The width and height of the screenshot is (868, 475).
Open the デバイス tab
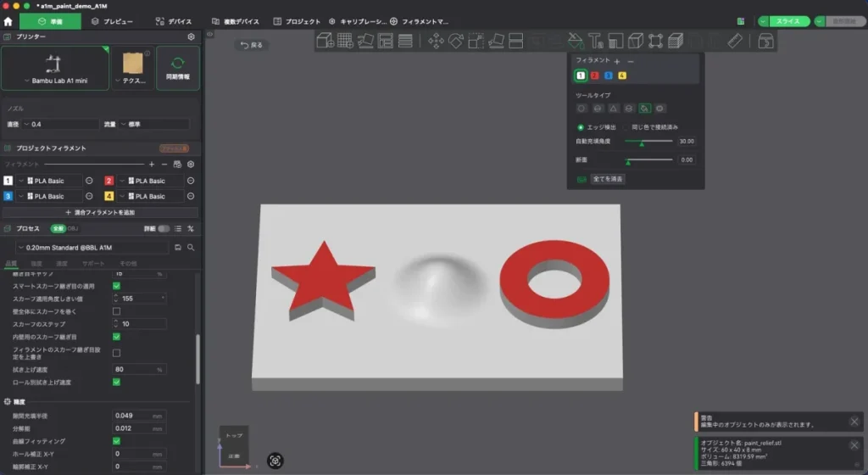tap(174, 21)
